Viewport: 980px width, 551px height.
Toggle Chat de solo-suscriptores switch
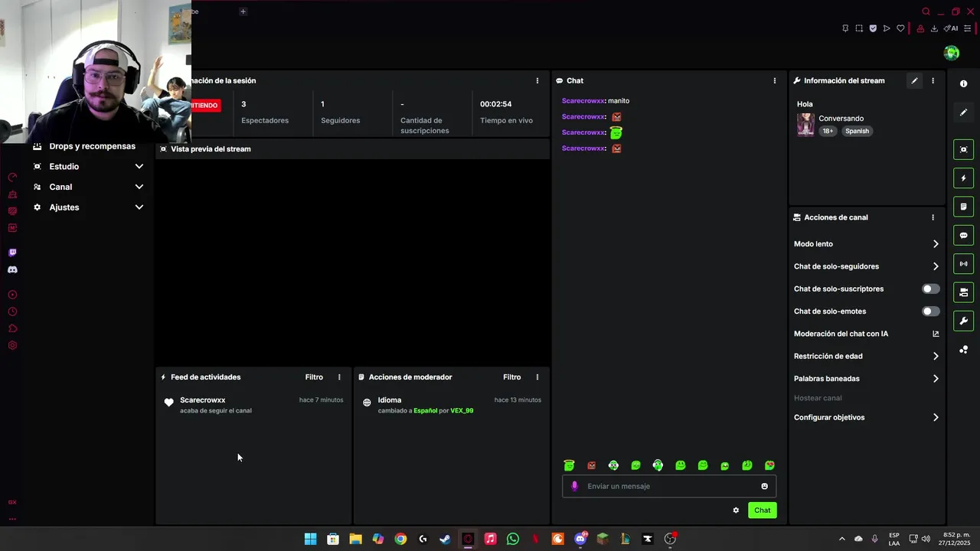coord(931,289)
